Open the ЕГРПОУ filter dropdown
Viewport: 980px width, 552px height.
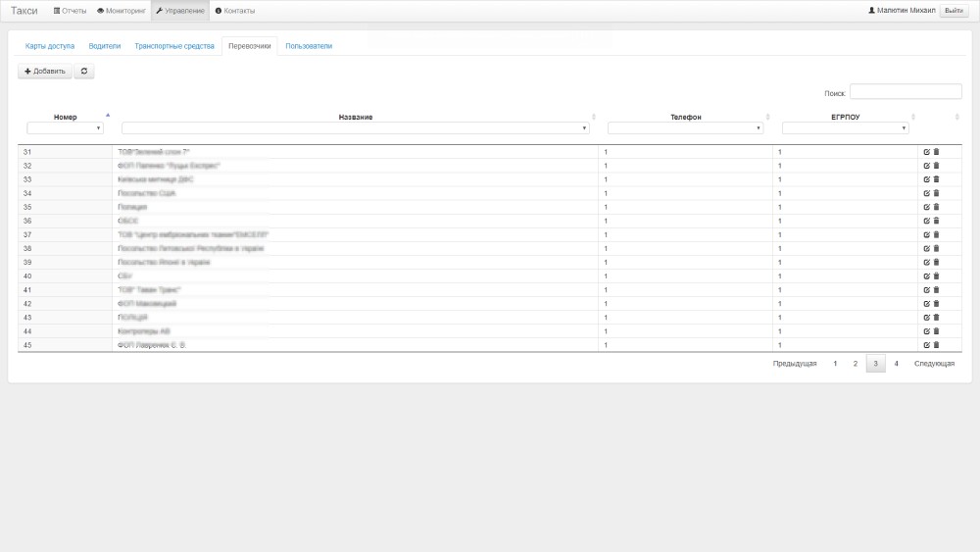846,128
